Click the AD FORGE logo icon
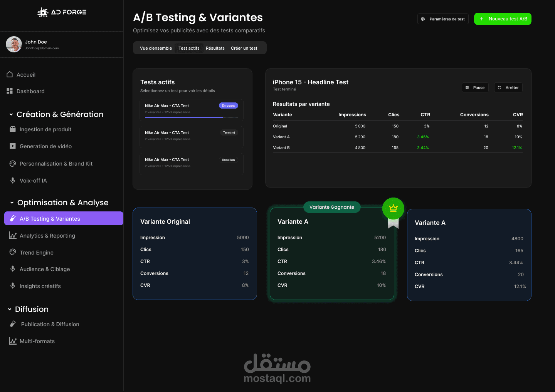Viewport: 555px width, 392px height. click(42, 12)
